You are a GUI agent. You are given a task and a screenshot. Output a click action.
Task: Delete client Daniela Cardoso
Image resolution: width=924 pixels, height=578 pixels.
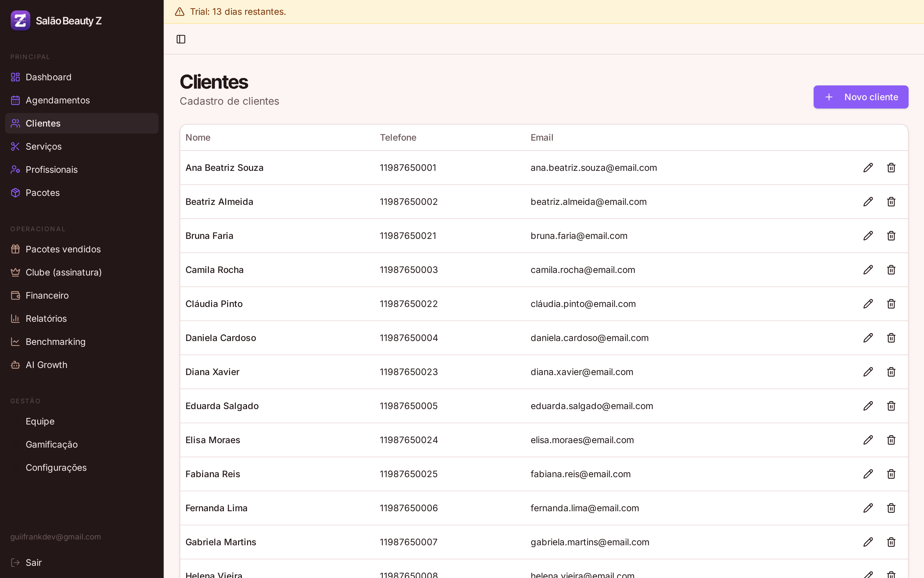[891, 337]
